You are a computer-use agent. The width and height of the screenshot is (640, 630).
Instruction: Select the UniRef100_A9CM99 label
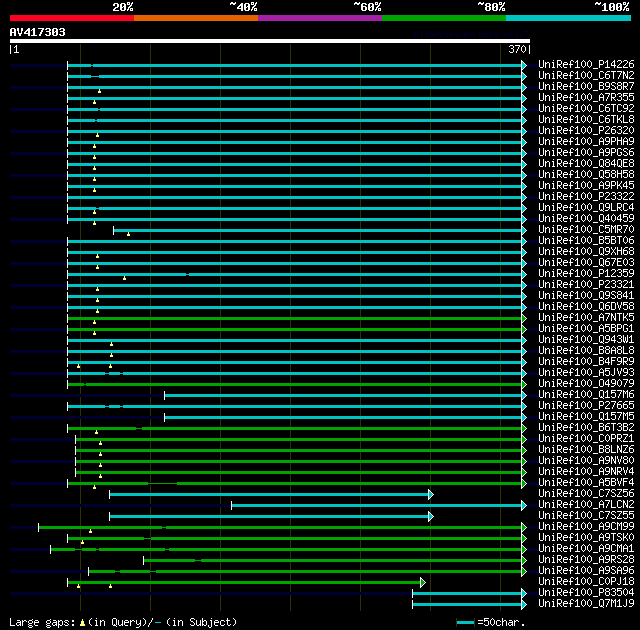586,527
